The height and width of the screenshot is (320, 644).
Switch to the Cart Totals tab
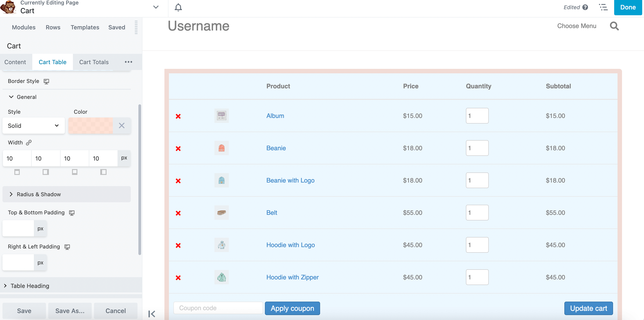coord(94,62)
